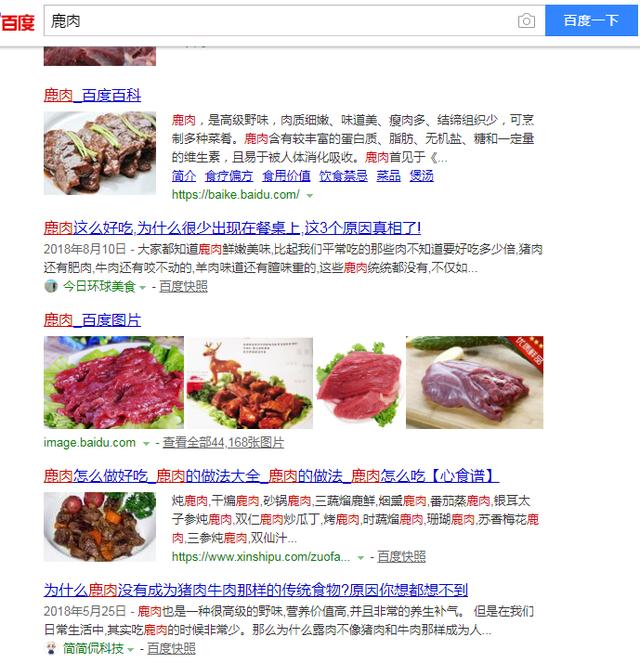The width and height of the screenshot is (640, 663).
Task: Open the 食疗偏方 sub-link
Action: (x=229, y=176)
